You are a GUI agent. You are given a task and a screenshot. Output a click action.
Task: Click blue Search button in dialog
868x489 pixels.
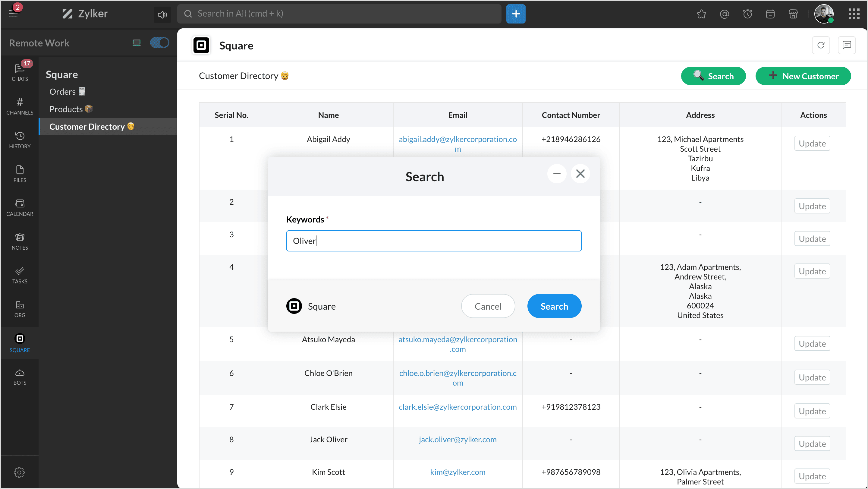[554, 306]
